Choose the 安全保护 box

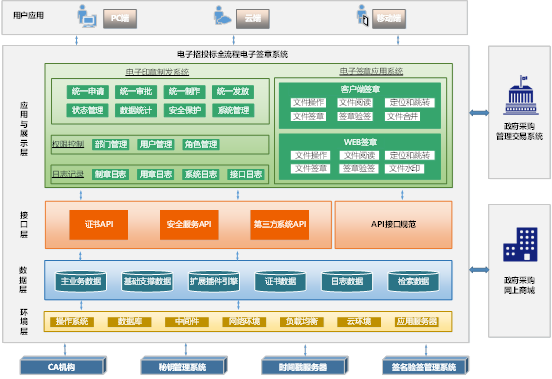pos(184,110)
